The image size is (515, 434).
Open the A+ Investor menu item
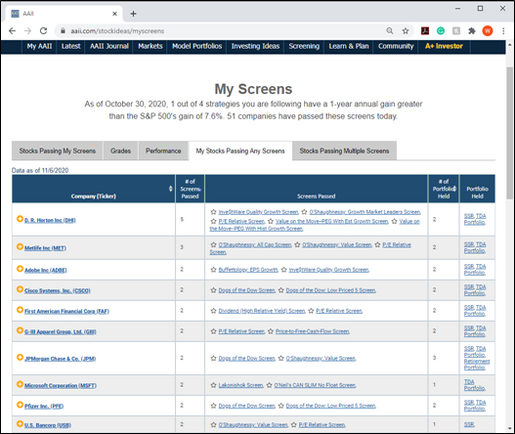coord(444,46)
